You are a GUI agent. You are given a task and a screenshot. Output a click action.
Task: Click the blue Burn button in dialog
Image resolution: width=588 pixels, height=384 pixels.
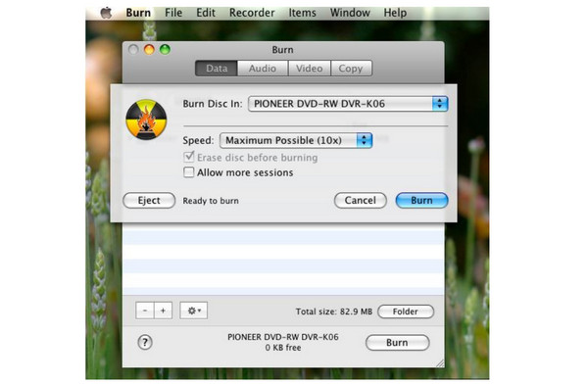(x=421, y=200)
